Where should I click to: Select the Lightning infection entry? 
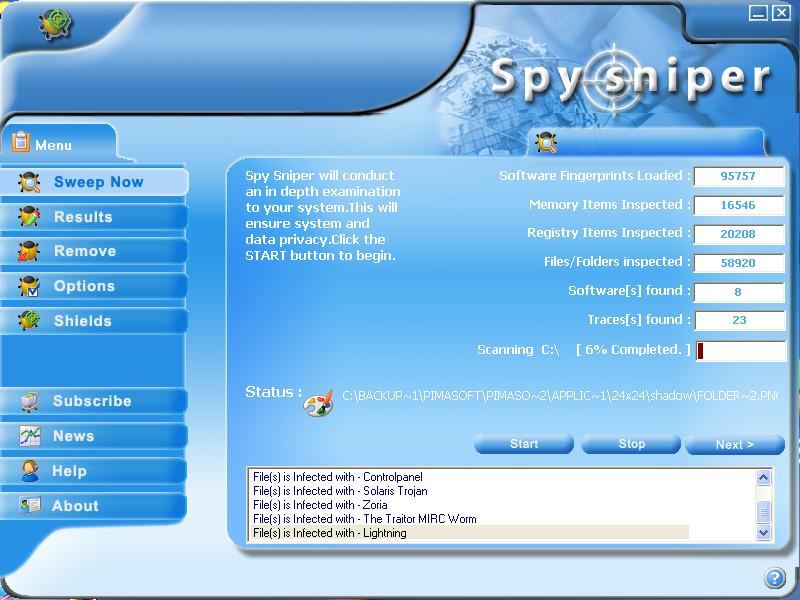(x=470, y=533)
